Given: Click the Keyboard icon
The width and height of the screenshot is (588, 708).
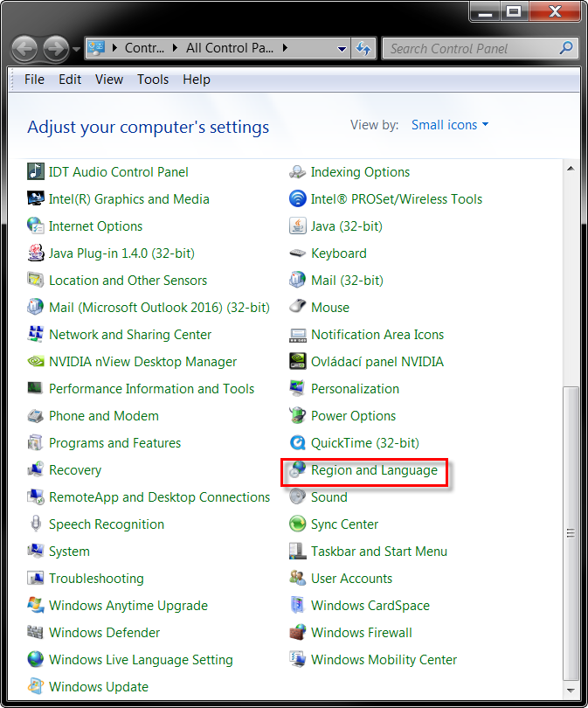Looking at the screenshot, I should [297, 253].
